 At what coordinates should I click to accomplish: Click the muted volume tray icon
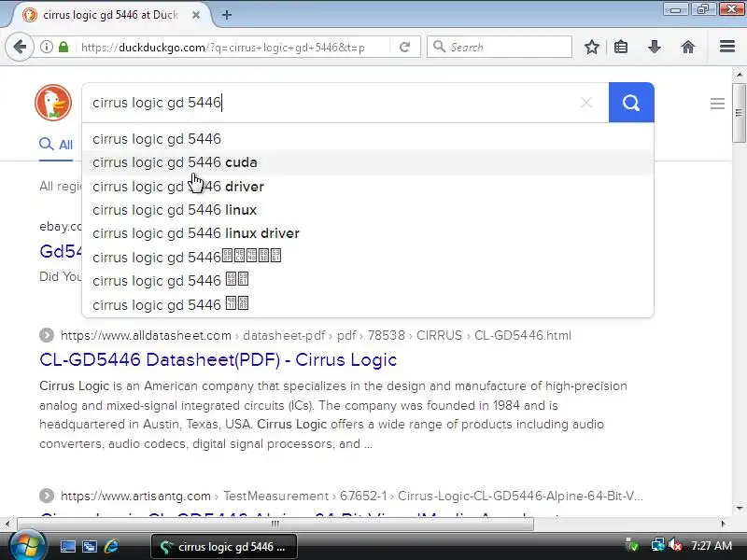click(674, 545)
